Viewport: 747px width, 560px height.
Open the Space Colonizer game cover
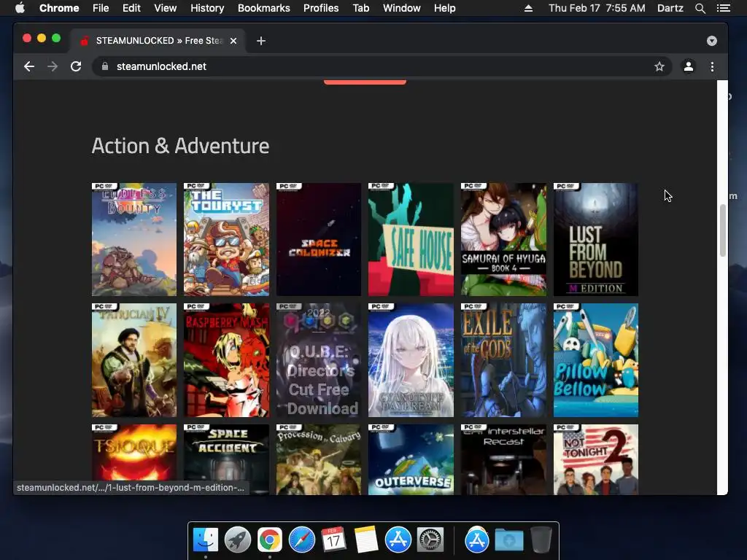pos(319,239)
